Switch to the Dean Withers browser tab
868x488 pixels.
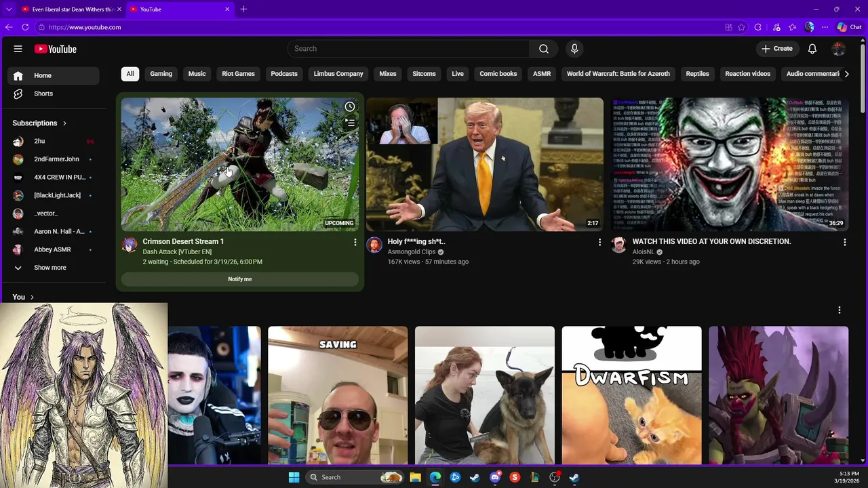pyautogui.click(x=71, y=9)
